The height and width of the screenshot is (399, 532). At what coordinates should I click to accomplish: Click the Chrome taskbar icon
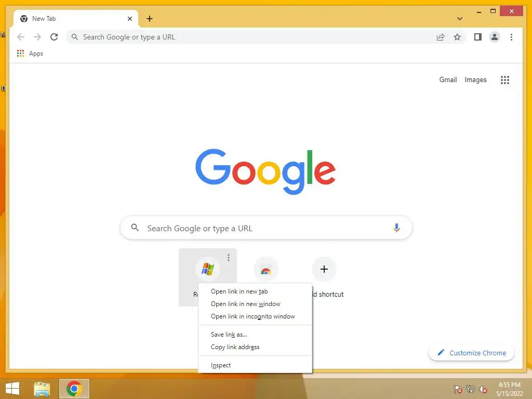tap(74, 389)
